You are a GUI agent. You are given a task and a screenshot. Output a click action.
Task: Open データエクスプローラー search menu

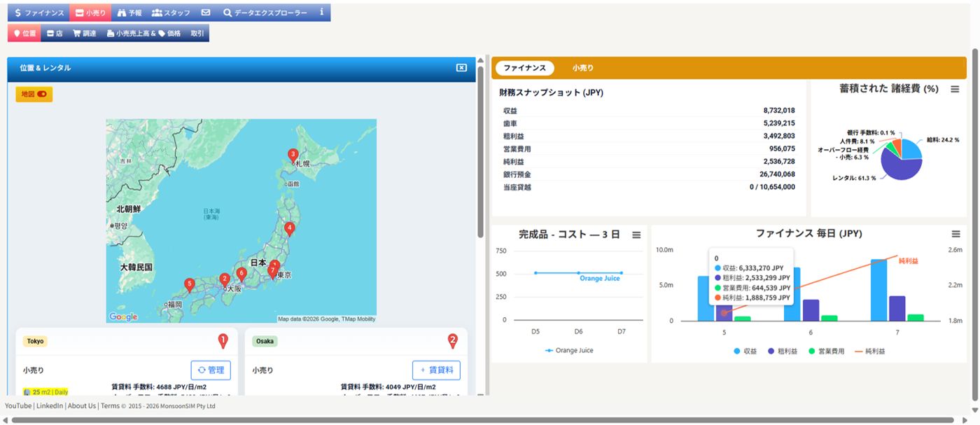pos(265,13)
